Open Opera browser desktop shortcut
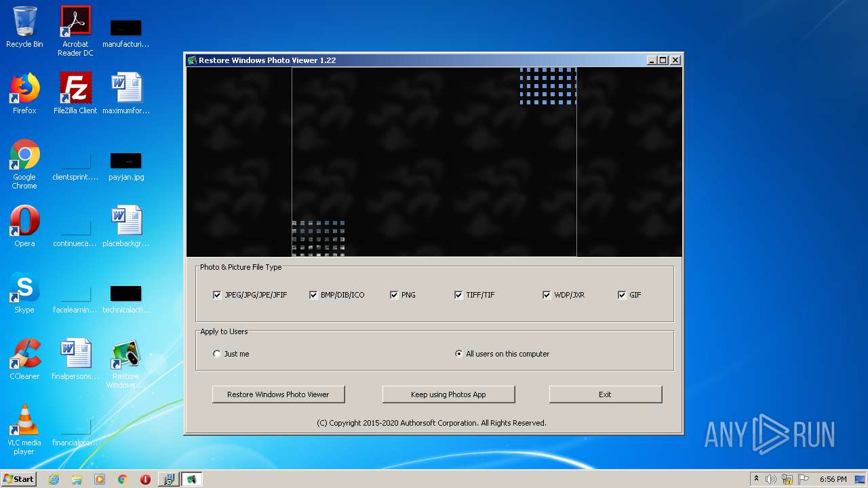Screen dimensions: 868x488 [x=24, y=226]
